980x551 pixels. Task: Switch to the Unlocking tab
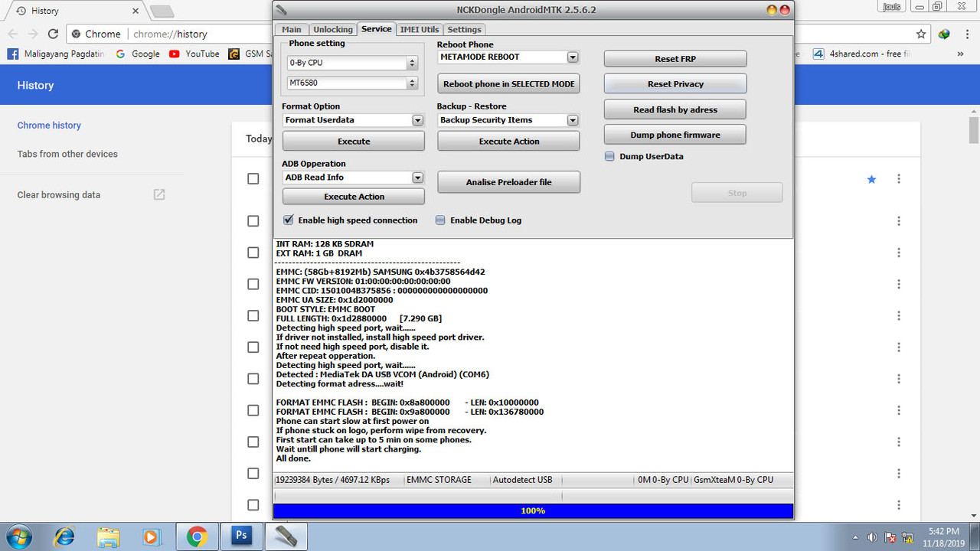pos(333,30)
